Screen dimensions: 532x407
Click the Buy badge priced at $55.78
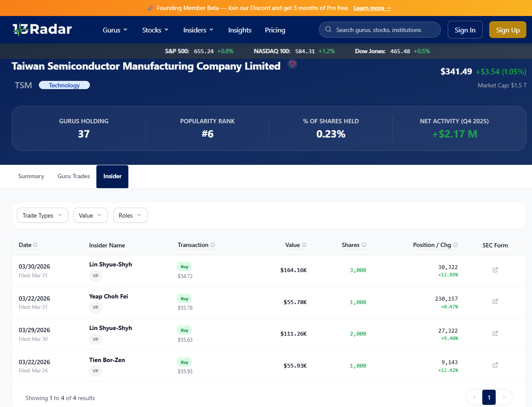[185, 298]
